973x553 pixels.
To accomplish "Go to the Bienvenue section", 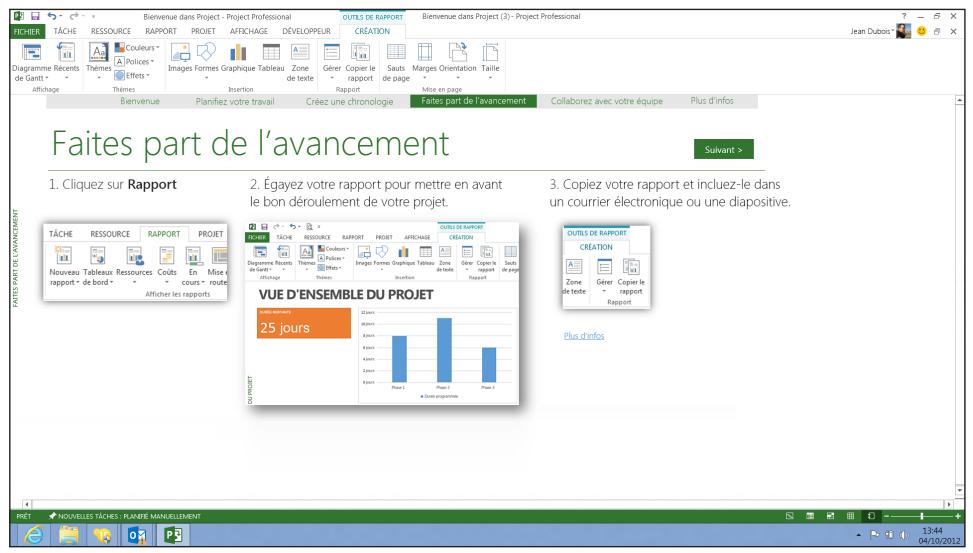I will [140, 101].
